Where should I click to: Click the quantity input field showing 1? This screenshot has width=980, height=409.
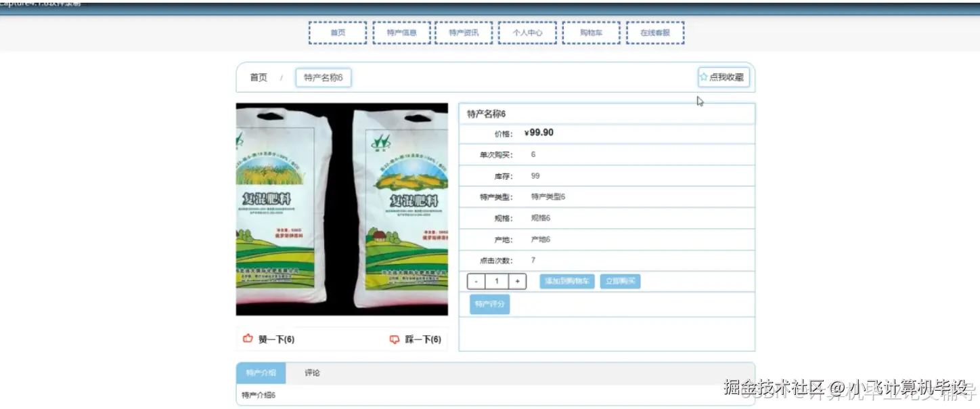497,281
